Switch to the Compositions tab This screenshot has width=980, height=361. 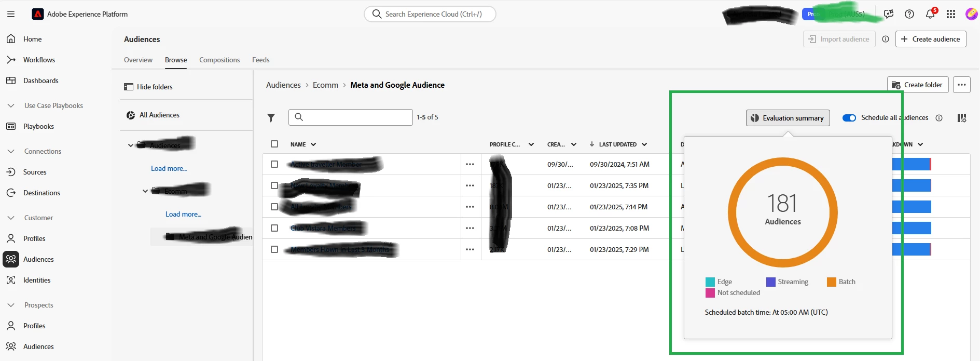(x=219, y=60)
